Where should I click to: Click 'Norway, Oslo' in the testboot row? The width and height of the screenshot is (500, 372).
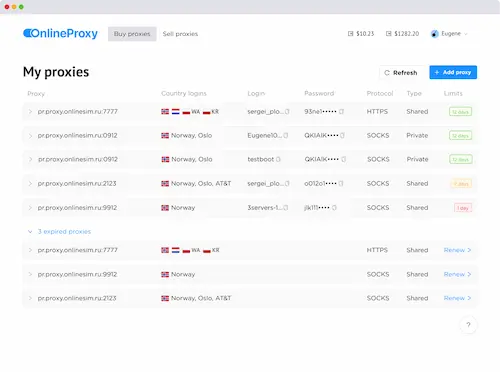[x=192, y=159]
